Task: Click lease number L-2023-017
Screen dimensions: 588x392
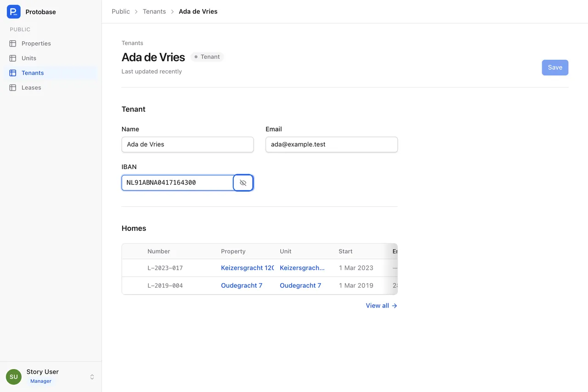Action: click(x=165, y=268)
